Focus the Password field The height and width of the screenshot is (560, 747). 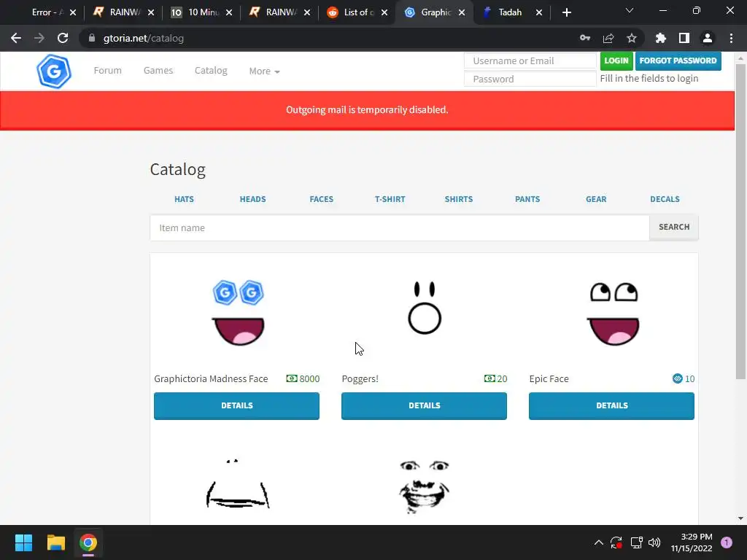(x=530, y=79)
